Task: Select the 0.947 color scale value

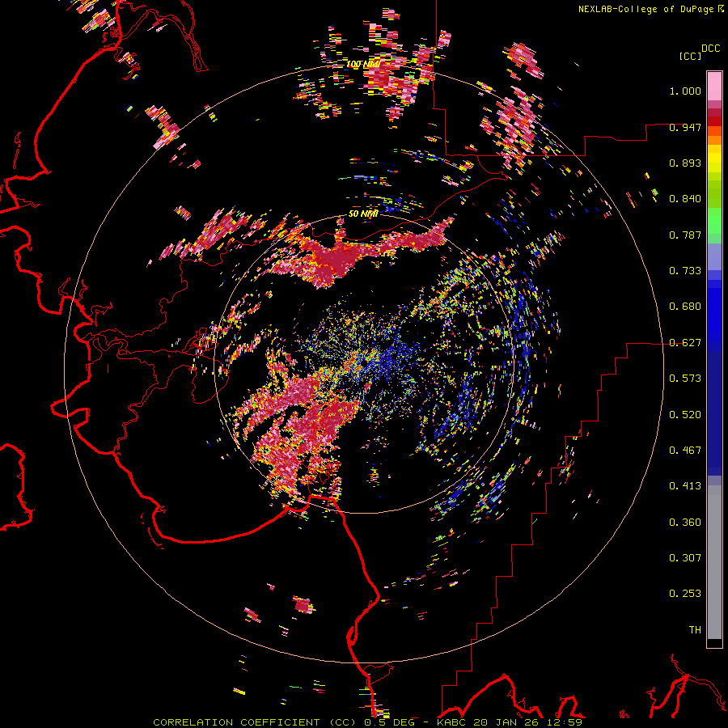Action: (685, 127)
